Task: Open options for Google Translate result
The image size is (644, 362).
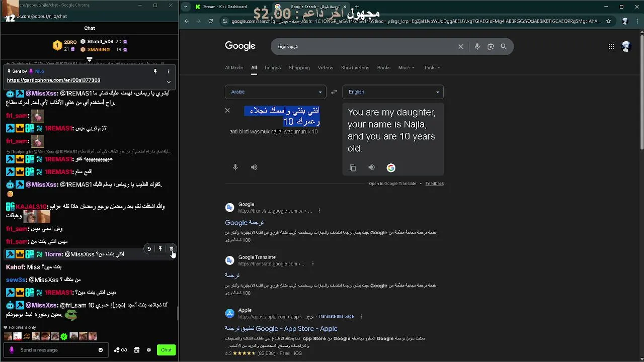Action: (x=313, y=263)
